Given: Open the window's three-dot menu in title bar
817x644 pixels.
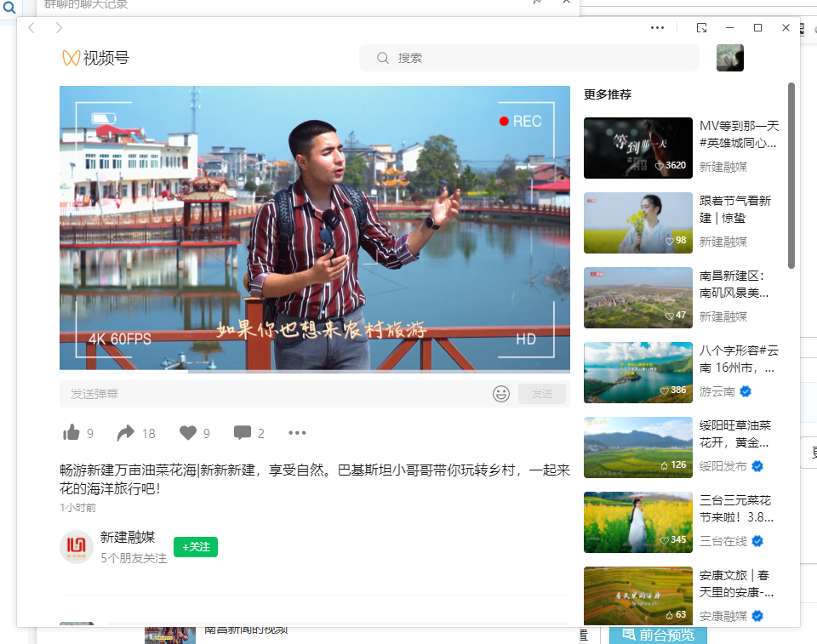Looking at the screenshot, I should pyautogui.click(x=657, y=28).
